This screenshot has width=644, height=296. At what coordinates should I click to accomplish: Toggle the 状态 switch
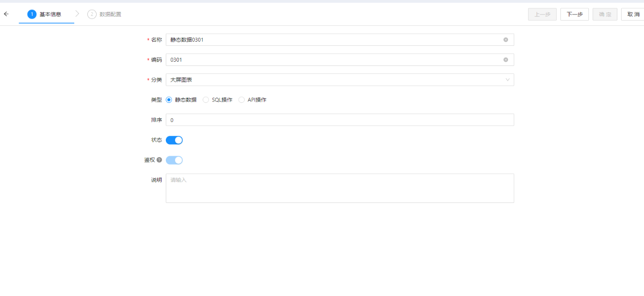point(174,140)
